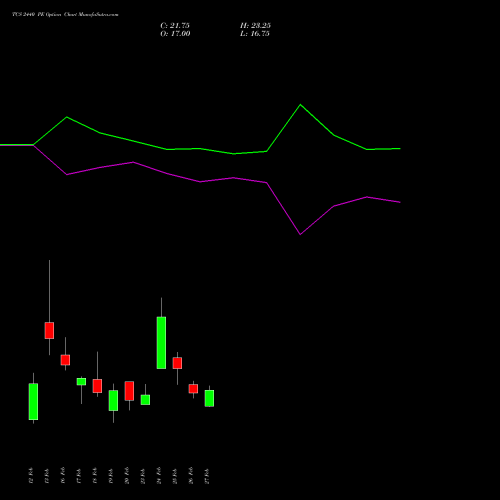The height and width of the screenshot is (500, 500).
Task: Click the 20 Feb date axis label
Action: pos(127,476)
